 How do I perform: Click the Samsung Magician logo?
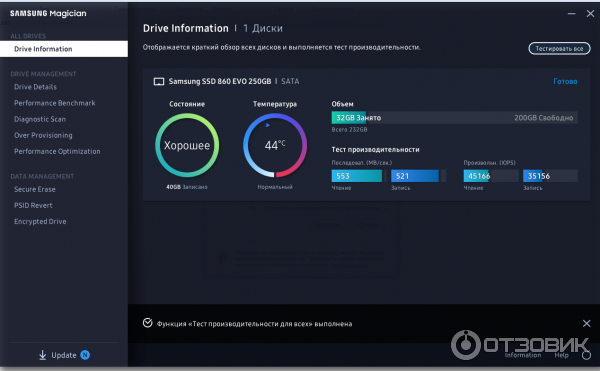click(48, 13)
